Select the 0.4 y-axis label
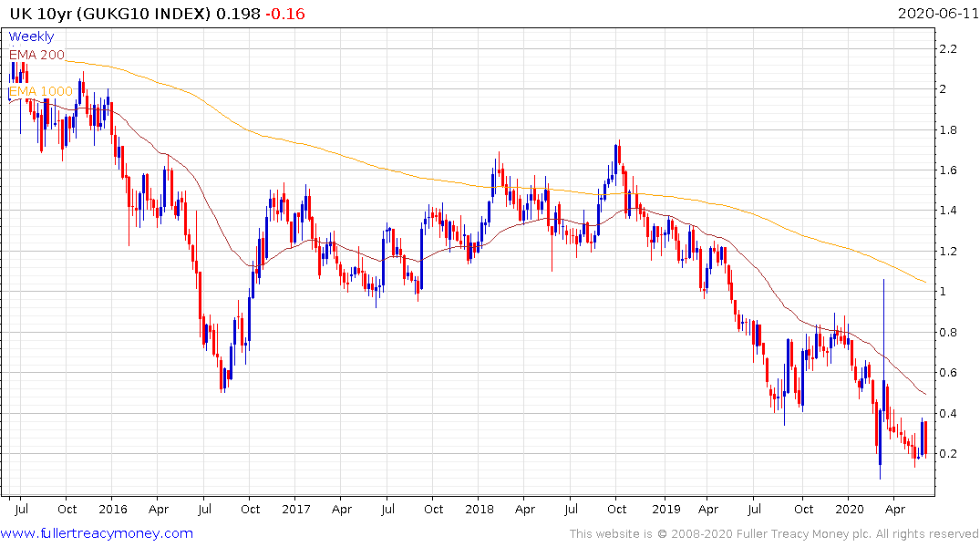Viewport: 980px width, 547px height. 948,413
